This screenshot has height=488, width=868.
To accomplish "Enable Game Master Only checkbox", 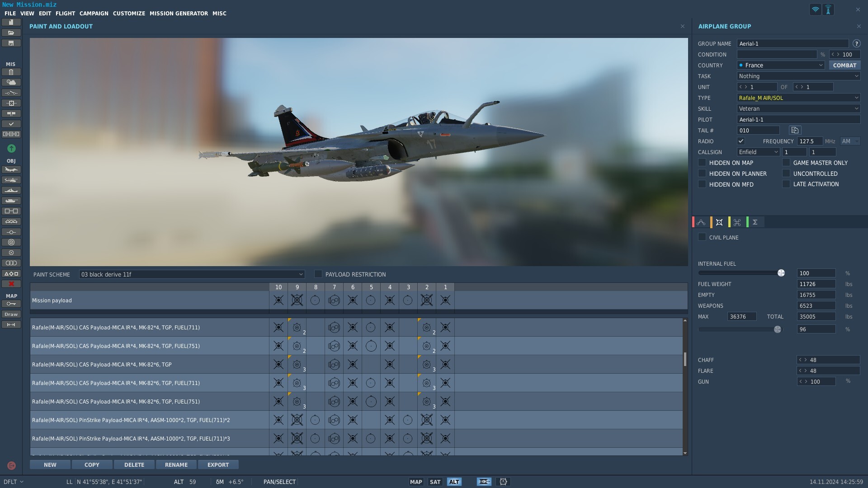I will click(x=786, y=163).
